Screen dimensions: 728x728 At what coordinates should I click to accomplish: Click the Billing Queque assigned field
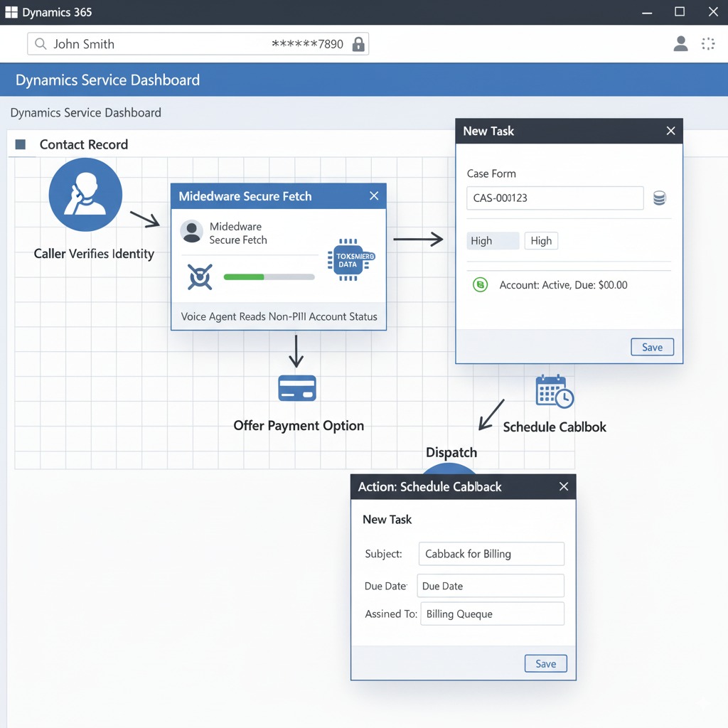pos(492,614)
